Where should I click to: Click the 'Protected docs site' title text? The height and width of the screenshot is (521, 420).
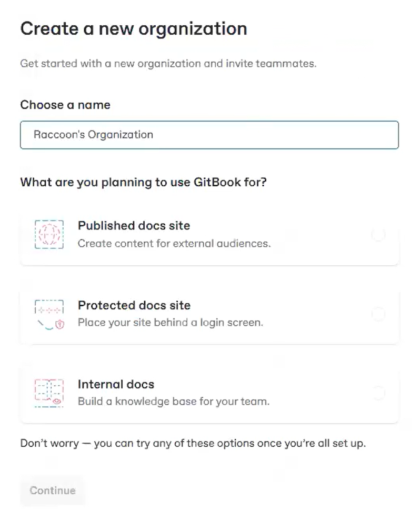click(x=134, y=305)
